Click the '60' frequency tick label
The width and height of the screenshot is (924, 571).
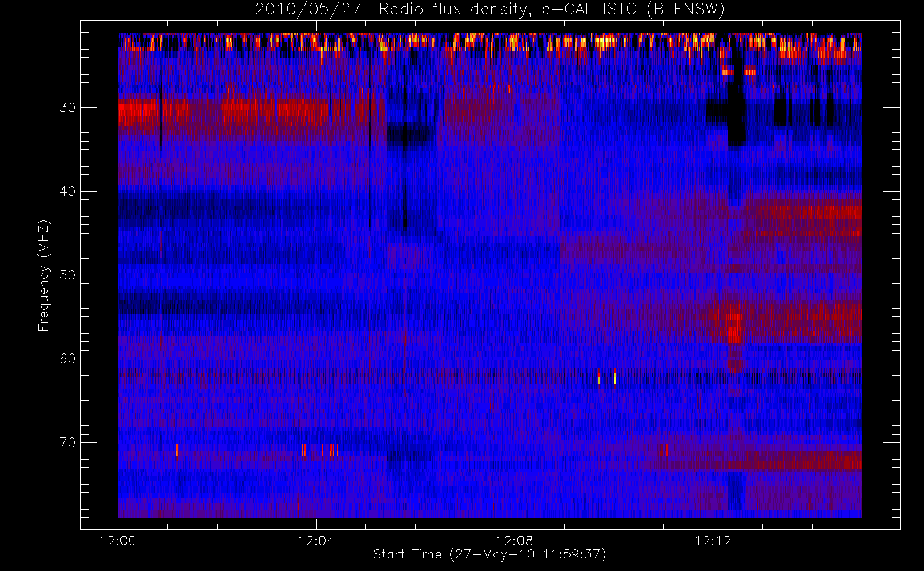pos(67,359)
